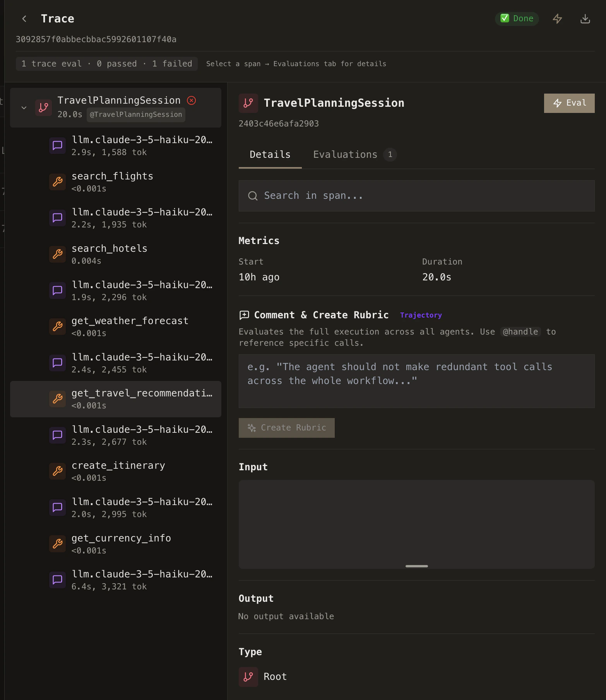Click the download trace icon in top bar
This screenshot has height=700, width=606.
pos(585,19)
